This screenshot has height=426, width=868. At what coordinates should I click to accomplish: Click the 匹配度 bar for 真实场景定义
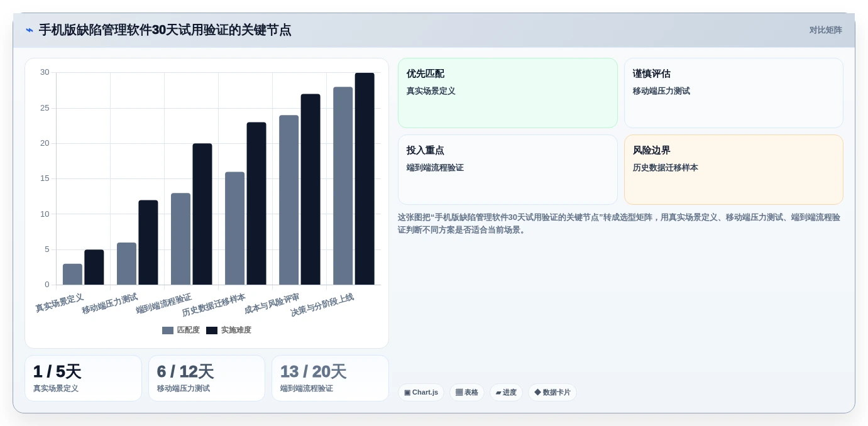pos(72,275)
